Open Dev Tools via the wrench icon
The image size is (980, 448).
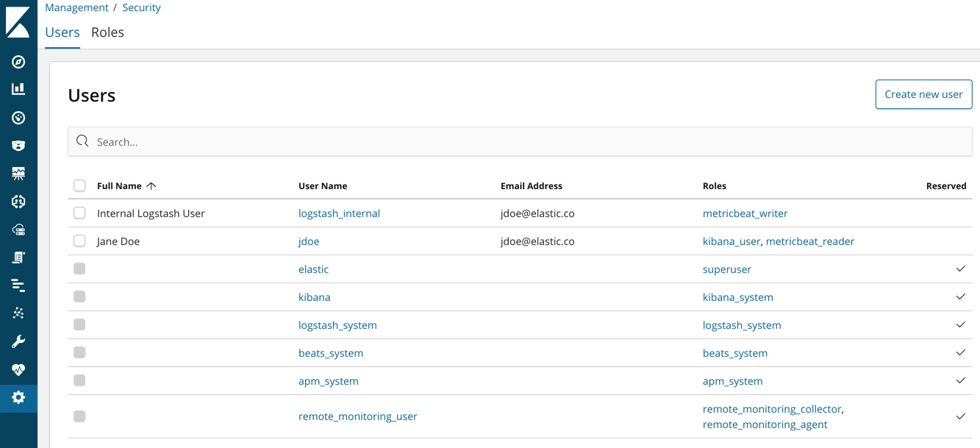tap(19, 341)
